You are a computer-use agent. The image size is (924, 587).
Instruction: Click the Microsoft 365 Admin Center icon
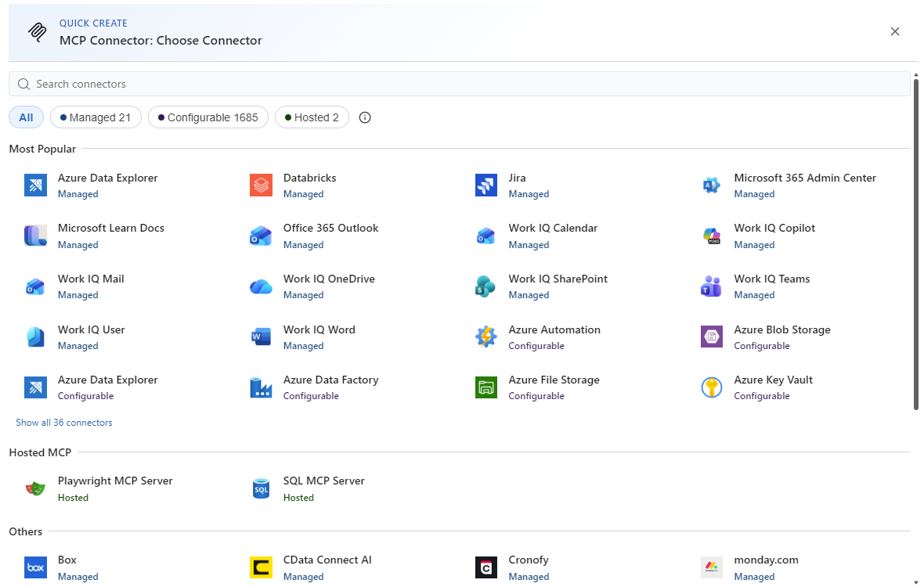pos(711,185)
